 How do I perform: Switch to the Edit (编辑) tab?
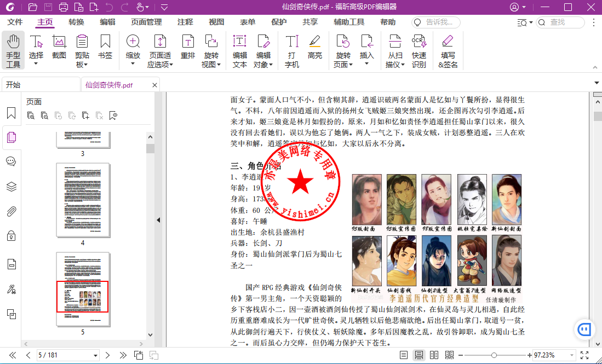click(107, 22)
